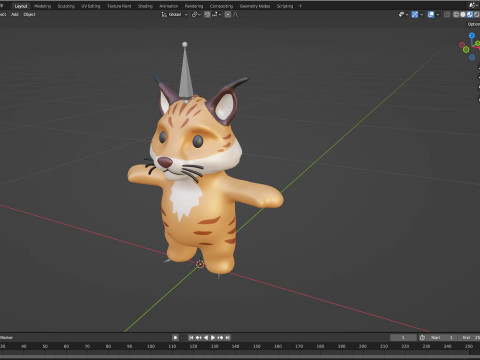Toggle the viewport gizmos button

click(415, 14)
